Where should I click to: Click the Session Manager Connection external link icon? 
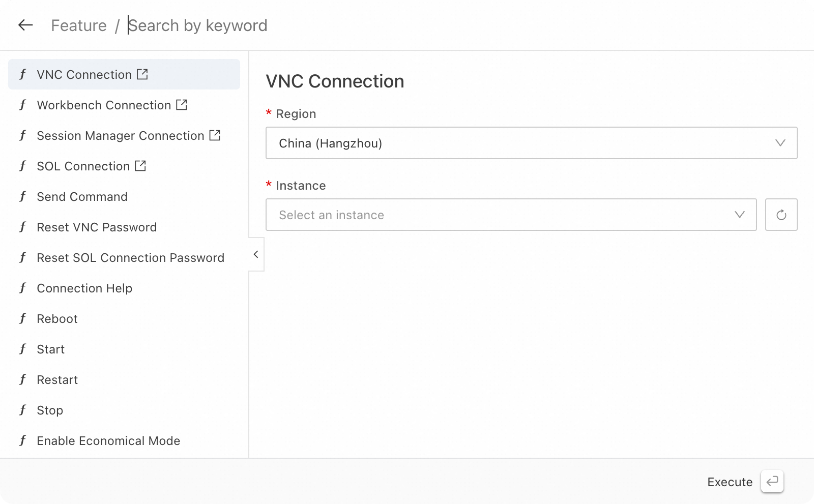point(215,135)
